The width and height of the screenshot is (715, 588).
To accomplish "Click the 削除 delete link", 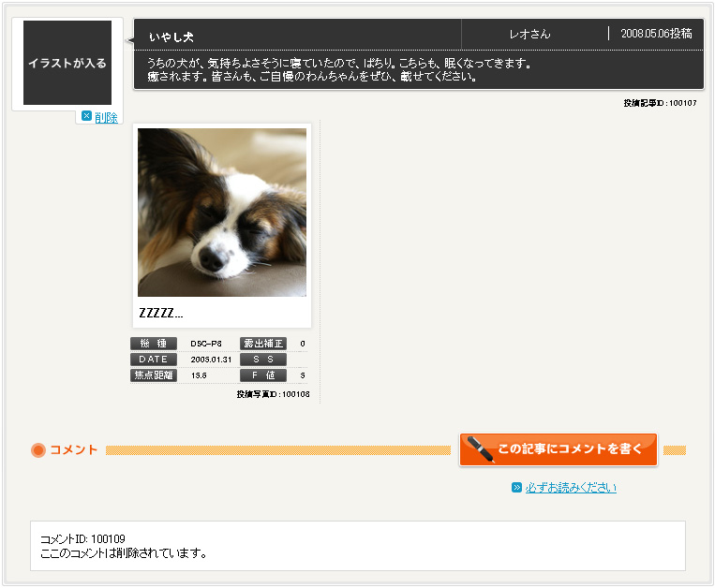I will [x=106, y=117].
